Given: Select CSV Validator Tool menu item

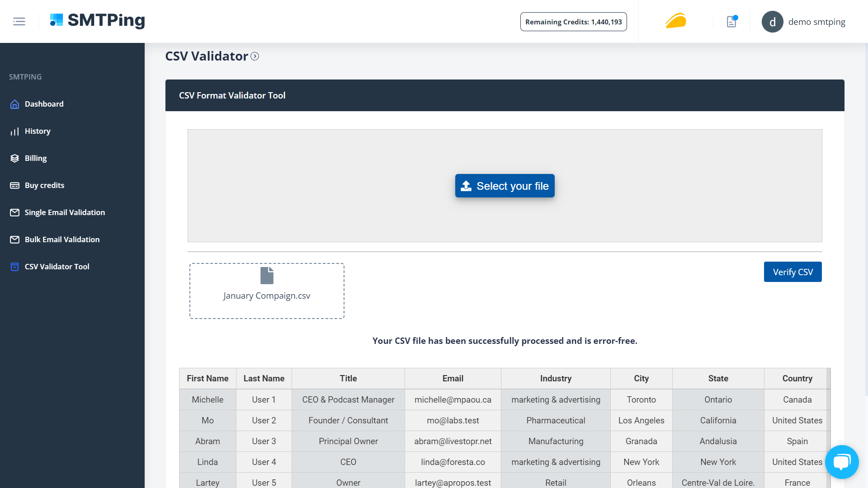Looking at the screenshot, I should [x=57, y=267].
